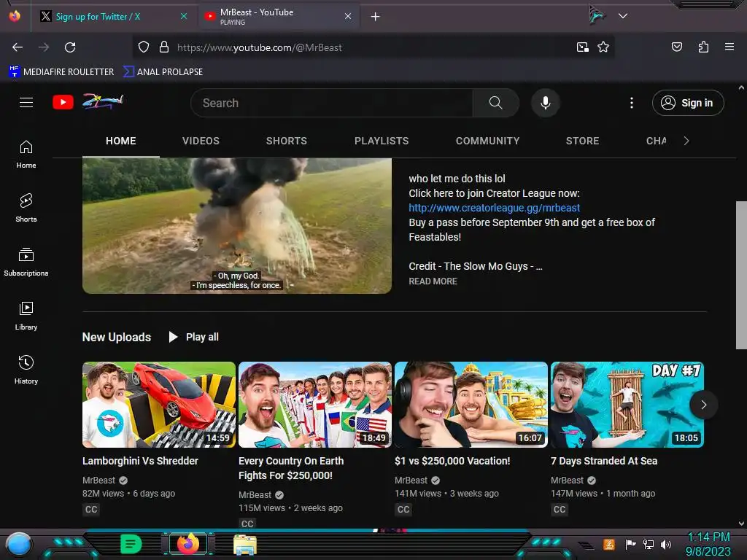This screenshot has height=560, width=747.
Task: Click the site security padlock icon
Action: click(x=164, y=47)
